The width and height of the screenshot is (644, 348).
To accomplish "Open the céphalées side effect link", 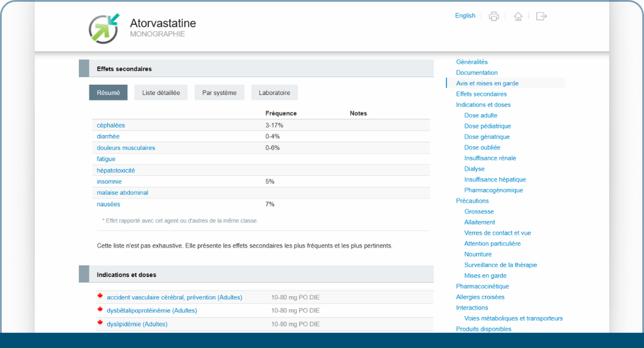I will coord(111,125).
